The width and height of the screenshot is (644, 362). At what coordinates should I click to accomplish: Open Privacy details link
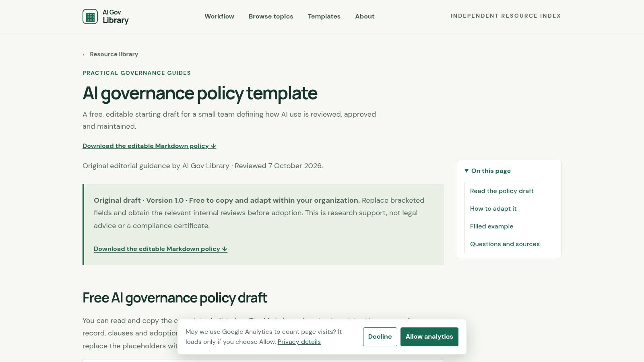point(299,342)
